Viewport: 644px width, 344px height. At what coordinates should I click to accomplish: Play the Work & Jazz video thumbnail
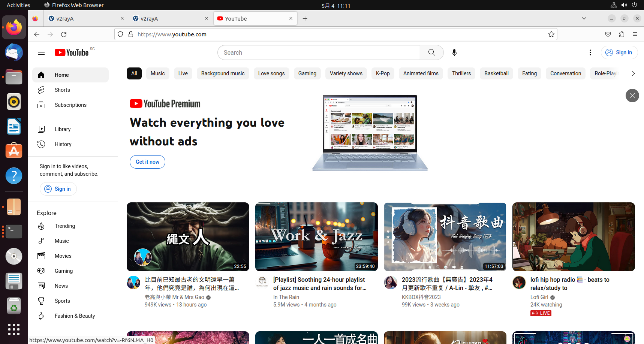[316, 237]
